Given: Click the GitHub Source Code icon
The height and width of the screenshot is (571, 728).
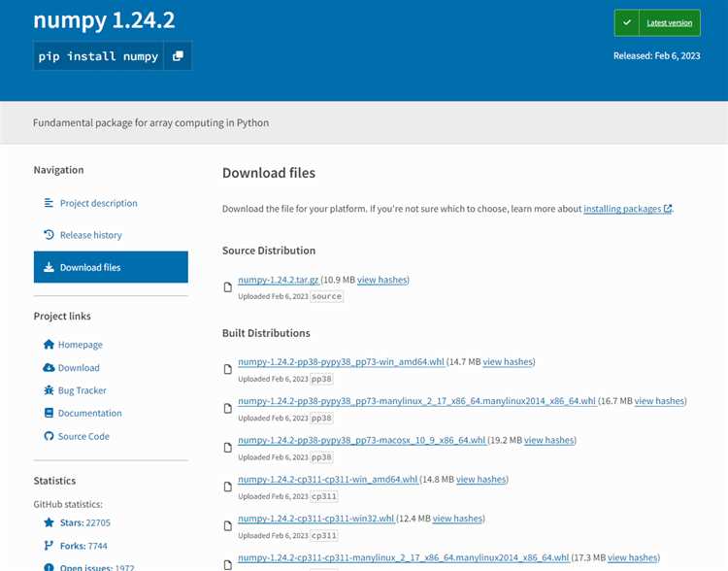Looking at the screenshot, I should [x=49, y=436].
